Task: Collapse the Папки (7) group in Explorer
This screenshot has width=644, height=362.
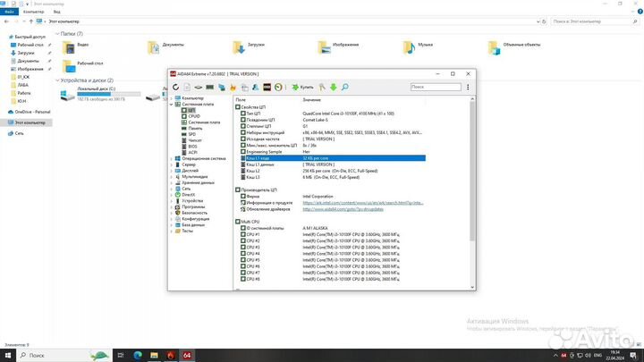Action: (57, 34)
